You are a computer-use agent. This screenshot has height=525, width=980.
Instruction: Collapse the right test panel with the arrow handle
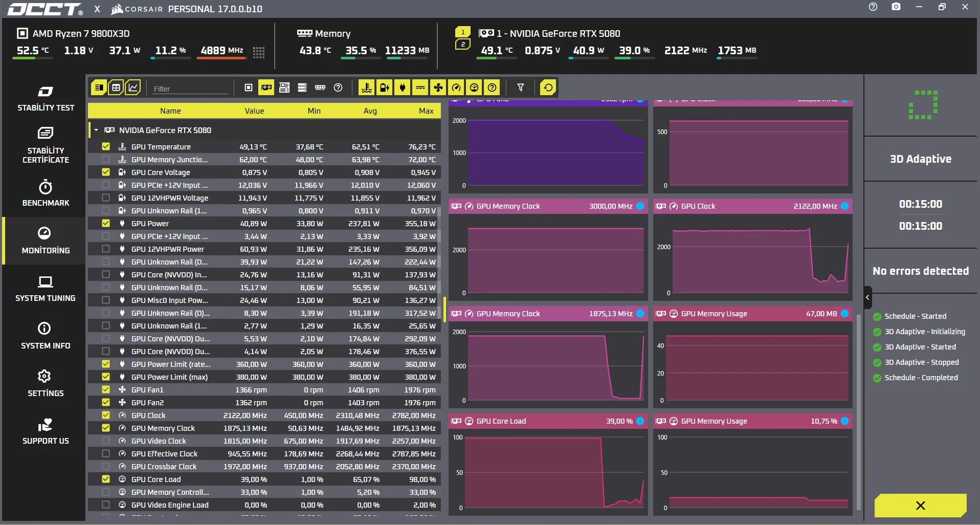point(867,297)
